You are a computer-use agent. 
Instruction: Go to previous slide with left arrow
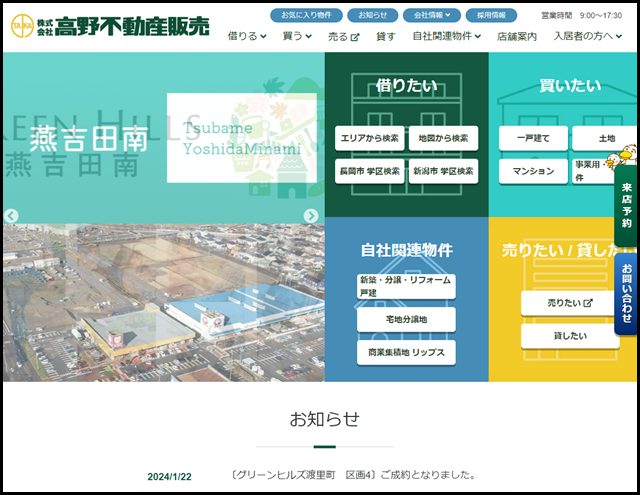pyautogui.click(x=11, y=216)
